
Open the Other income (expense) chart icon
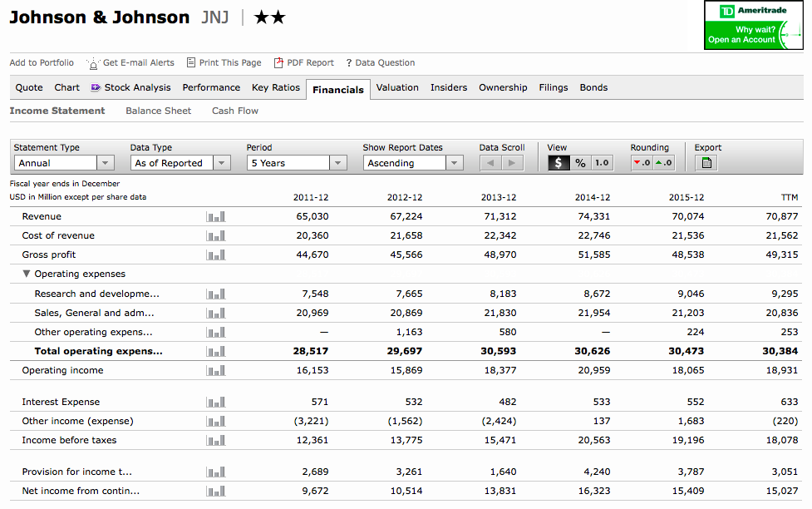[x=215, y=422]
